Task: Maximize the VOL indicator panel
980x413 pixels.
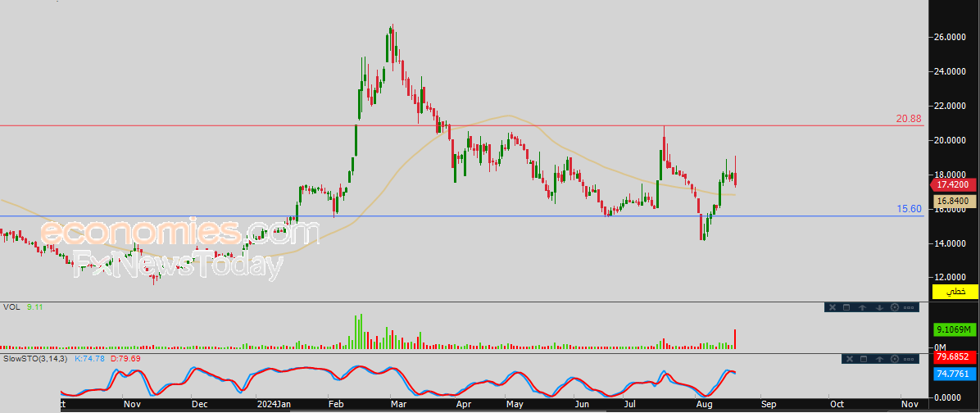Action: pos(847,307)
